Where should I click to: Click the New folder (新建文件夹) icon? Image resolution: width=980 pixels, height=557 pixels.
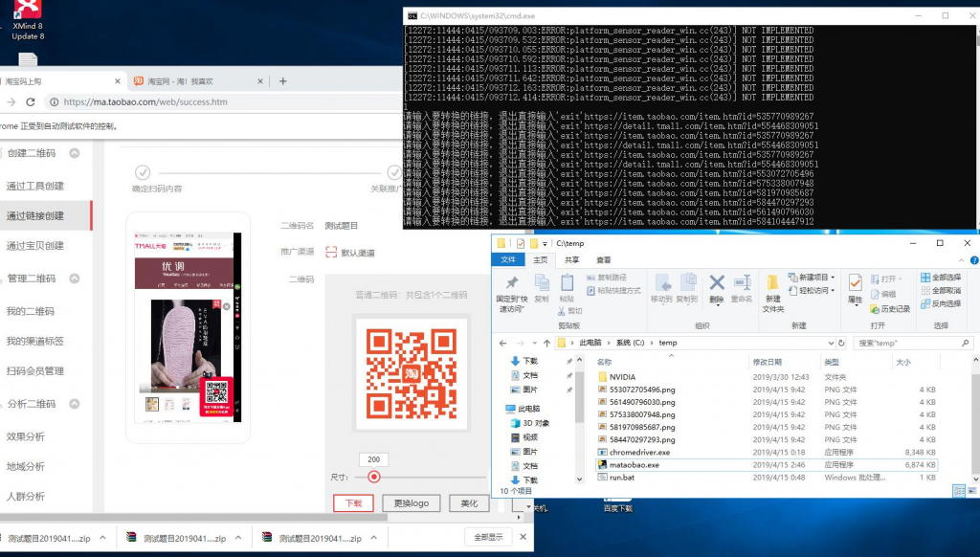point(772,283)
